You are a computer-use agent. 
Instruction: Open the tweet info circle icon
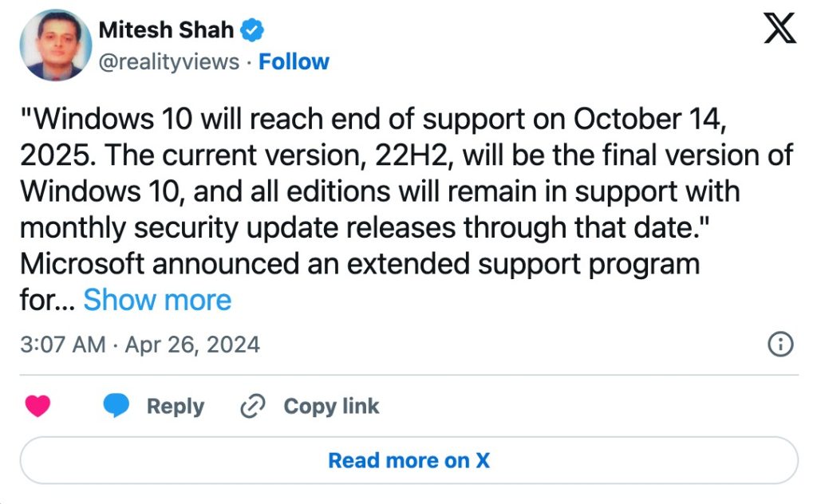(x=780, y=345)
